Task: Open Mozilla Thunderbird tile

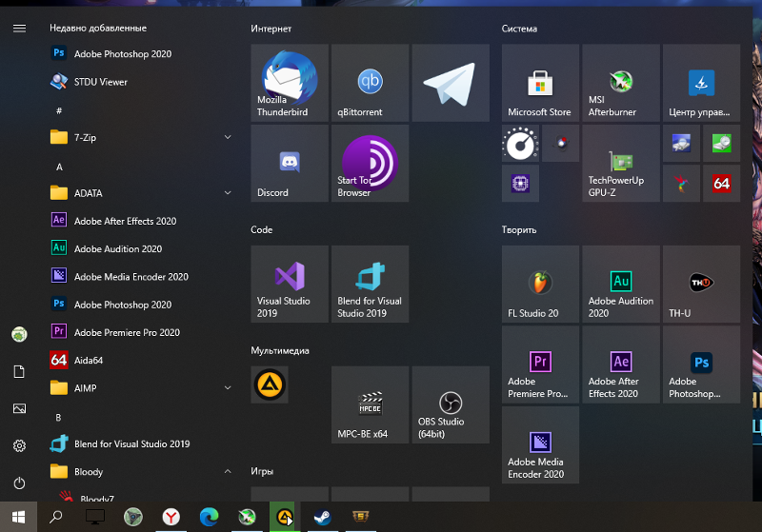Action: click(290, 83)
